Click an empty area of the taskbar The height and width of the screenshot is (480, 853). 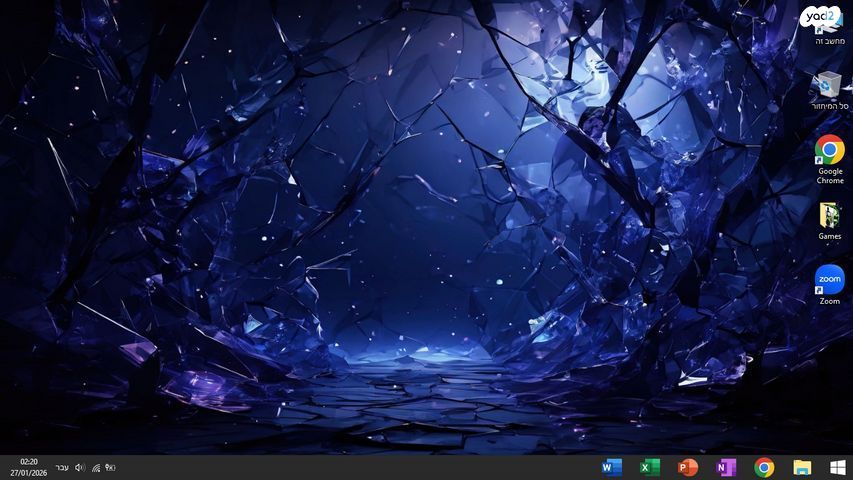tap(350, 467)
